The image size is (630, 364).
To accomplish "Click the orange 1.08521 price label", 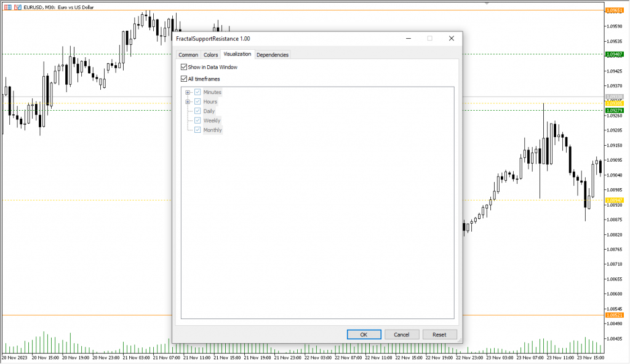I will [x=615, y=314].
